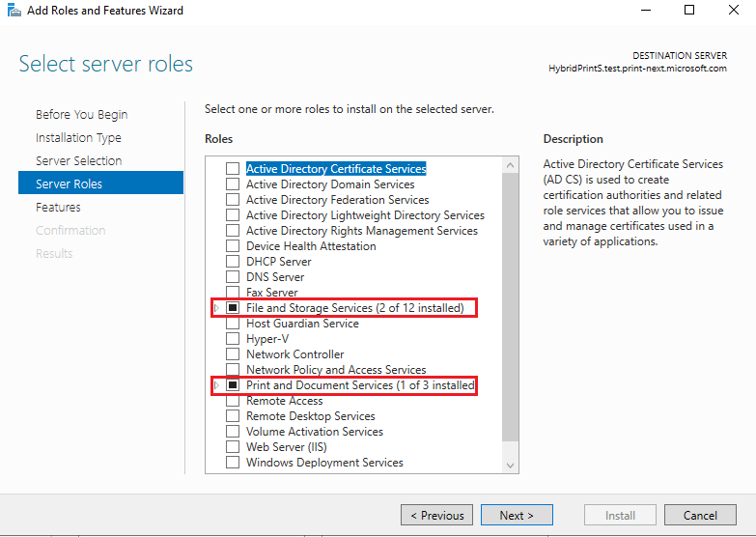Enable Volume Activation Services checkbox
The width and height of the screenshot is (756, 537).
233,431
